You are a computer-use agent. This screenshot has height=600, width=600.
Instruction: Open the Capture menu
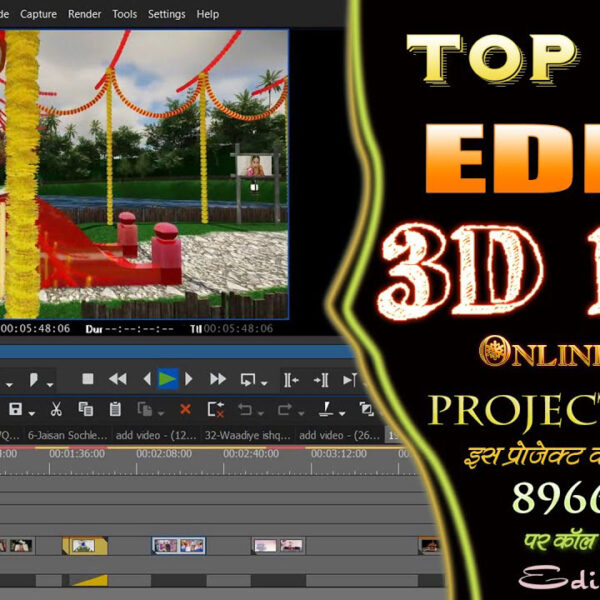[x=38, y=14]
